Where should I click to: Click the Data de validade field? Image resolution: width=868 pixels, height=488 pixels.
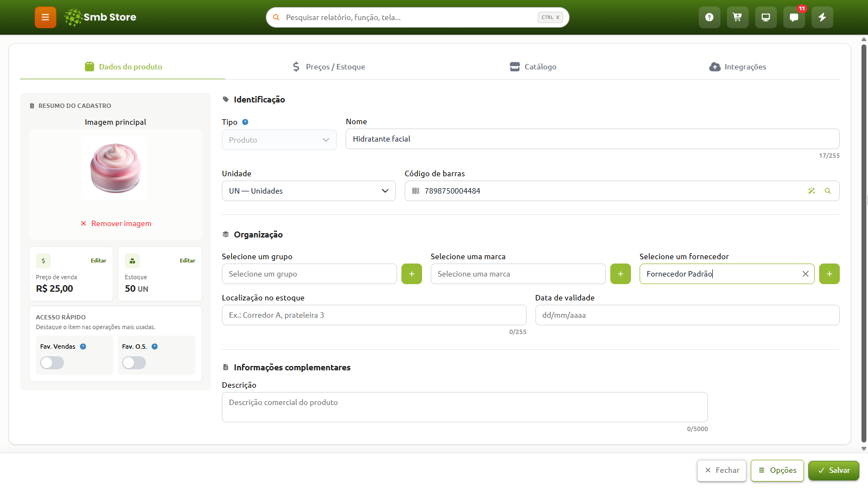pyautogui.click(x=687, y=315)
